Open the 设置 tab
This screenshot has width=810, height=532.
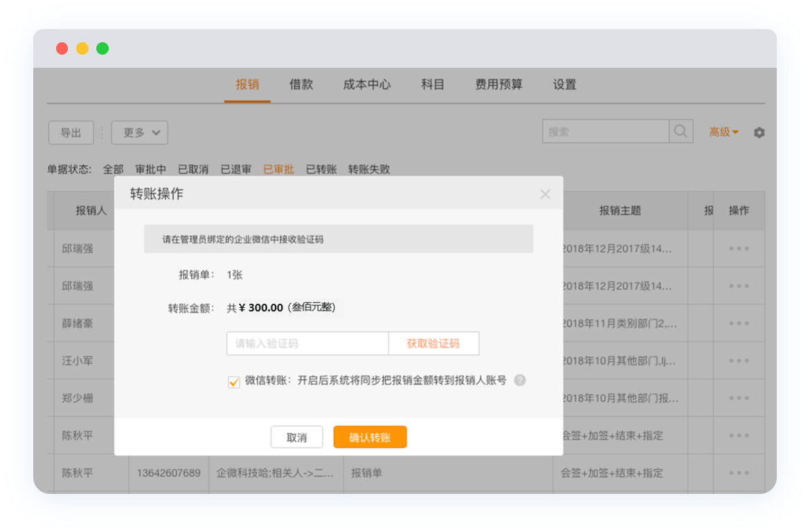[x=565, y=84]
